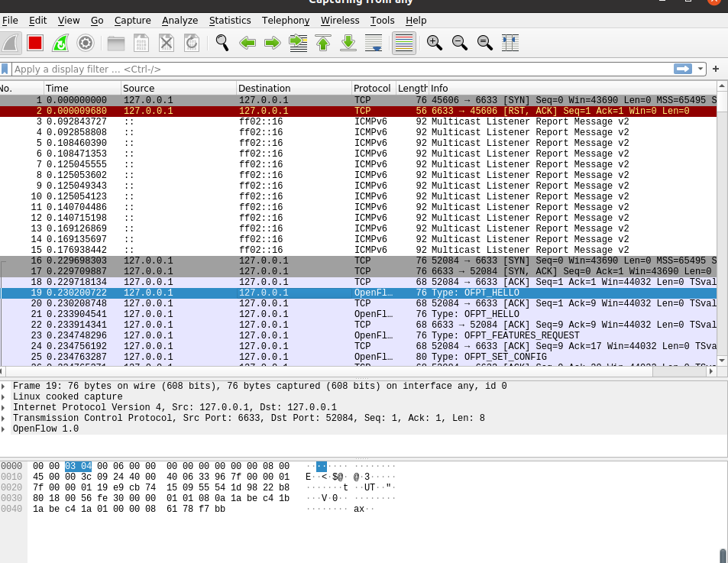Open capture options gear icon
Image resolution: width=728 pixels, height=563 pixels.
(x=86, y=43)
